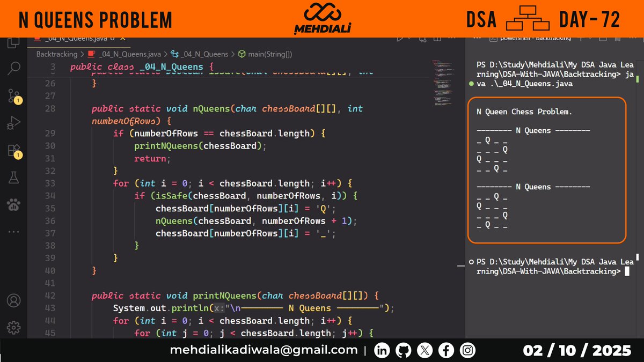644x362 pixels.
Task: Open the Explorer view in activity bar
Action: coord(13,43)
